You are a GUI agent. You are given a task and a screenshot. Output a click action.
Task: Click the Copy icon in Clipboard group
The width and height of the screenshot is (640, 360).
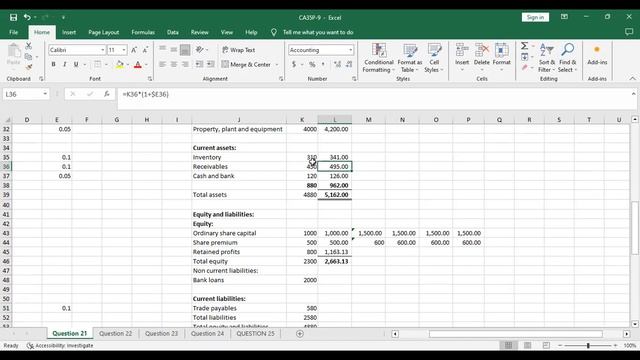click(28, 57)
